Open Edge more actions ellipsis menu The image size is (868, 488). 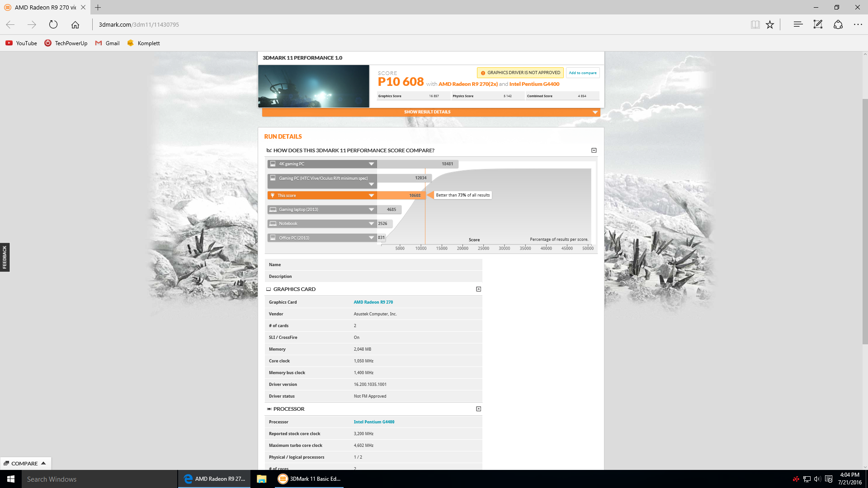(x=858, y=24)
